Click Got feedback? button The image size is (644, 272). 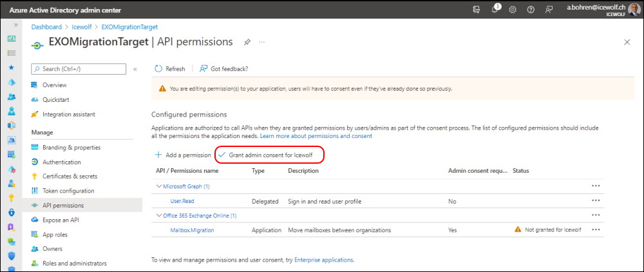tap(224, 68)
